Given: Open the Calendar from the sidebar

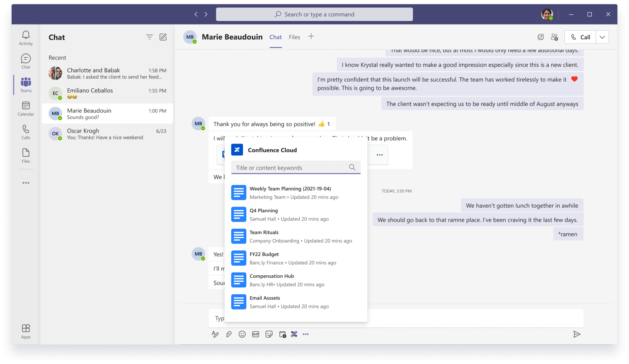Looking at the screenshot, I should (x=26, y=108).
